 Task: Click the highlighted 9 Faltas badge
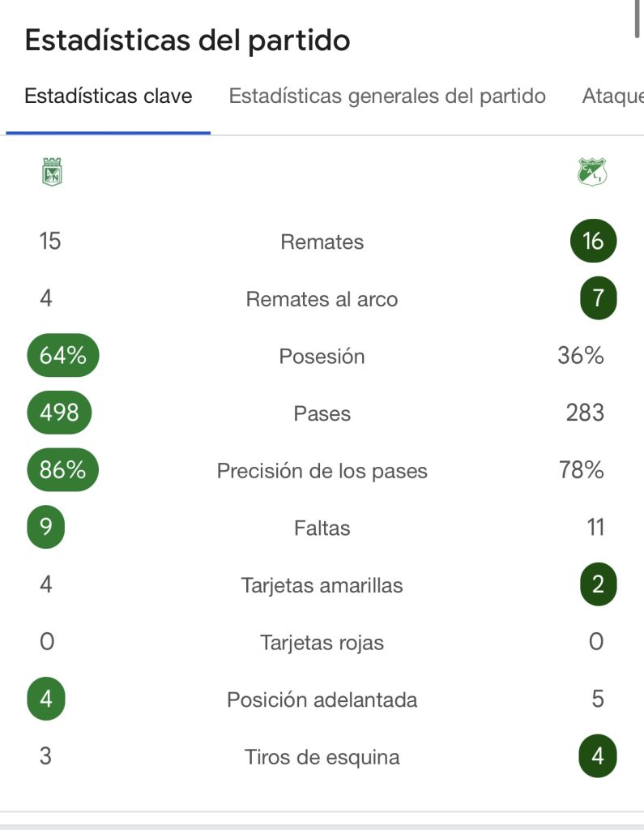coord(46,528)
